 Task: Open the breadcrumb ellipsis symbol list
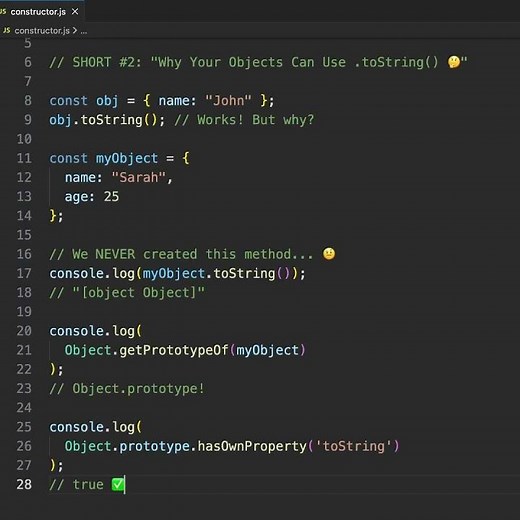tap(84, 31)
